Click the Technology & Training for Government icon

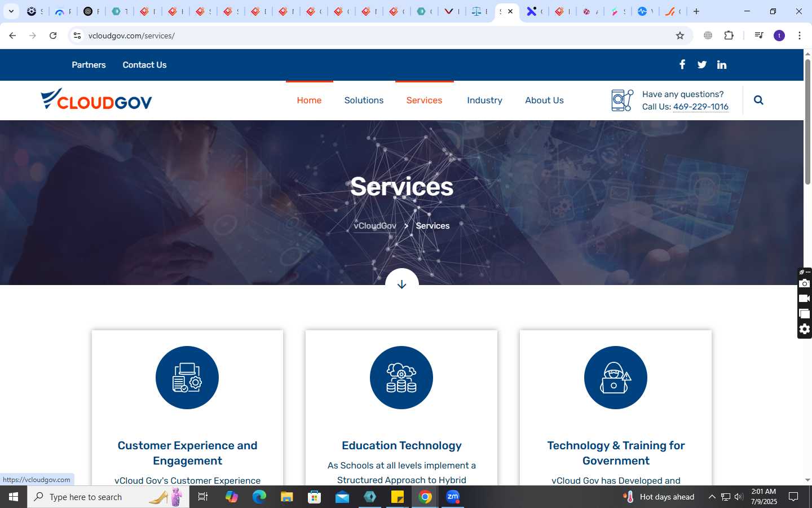(616, 378)
